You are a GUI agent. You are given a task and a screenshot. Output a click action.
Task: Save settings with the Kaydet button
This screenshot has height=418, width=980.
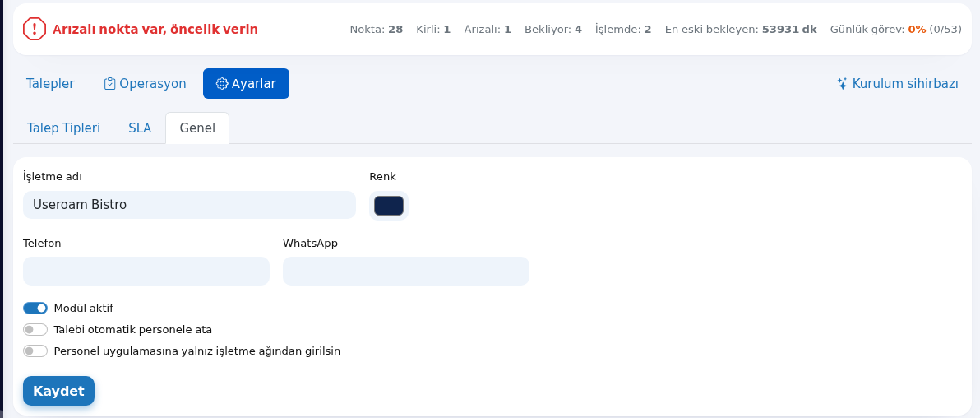[58, 391]
